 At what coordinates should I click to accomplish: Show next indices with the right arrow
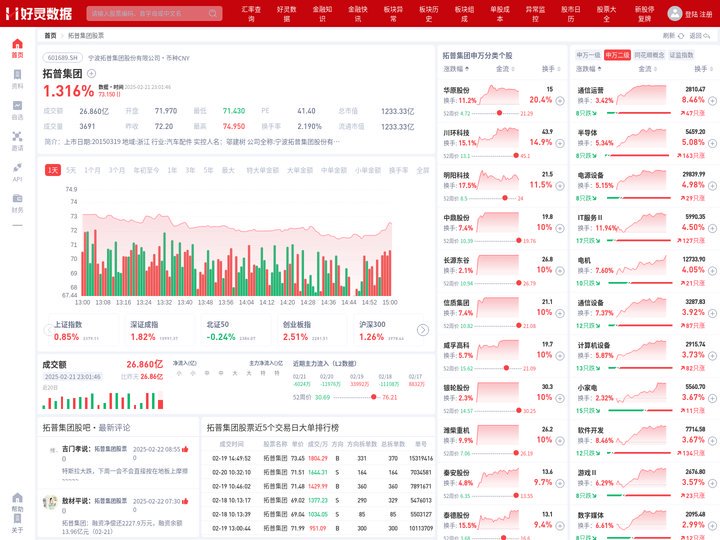423,330
